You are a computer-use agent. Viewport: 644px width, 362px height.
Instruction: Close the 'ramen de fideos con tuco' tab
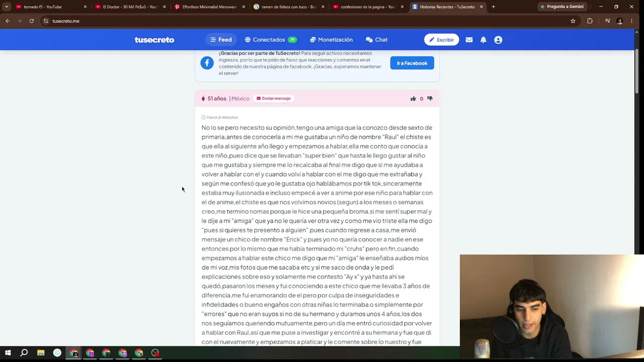point(323,7)
